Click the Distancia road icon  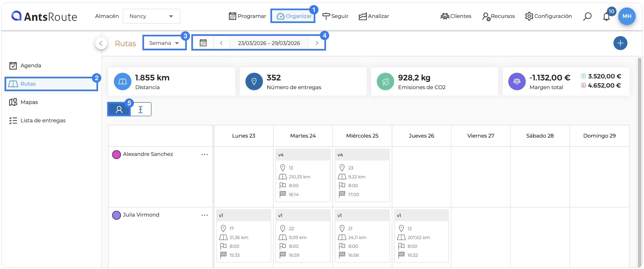(122, 82)
